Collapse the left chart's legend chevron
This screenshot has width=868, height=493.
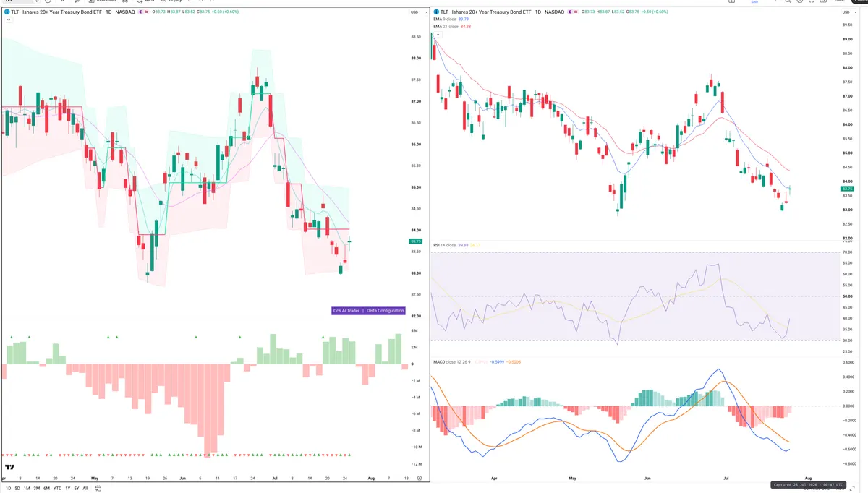point(8,20)
